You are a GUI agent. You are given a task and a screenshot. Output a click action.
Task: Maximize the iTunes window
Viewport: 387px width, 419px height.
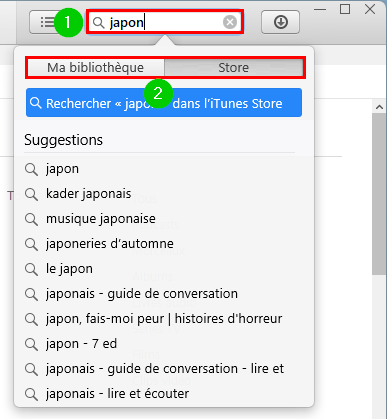[x=345, y=9]
